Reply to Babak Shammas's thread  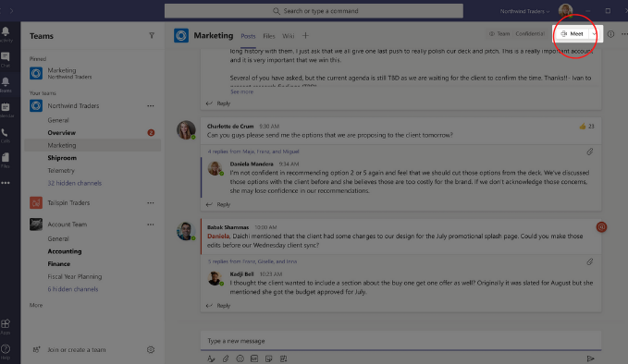click(218, 306)
